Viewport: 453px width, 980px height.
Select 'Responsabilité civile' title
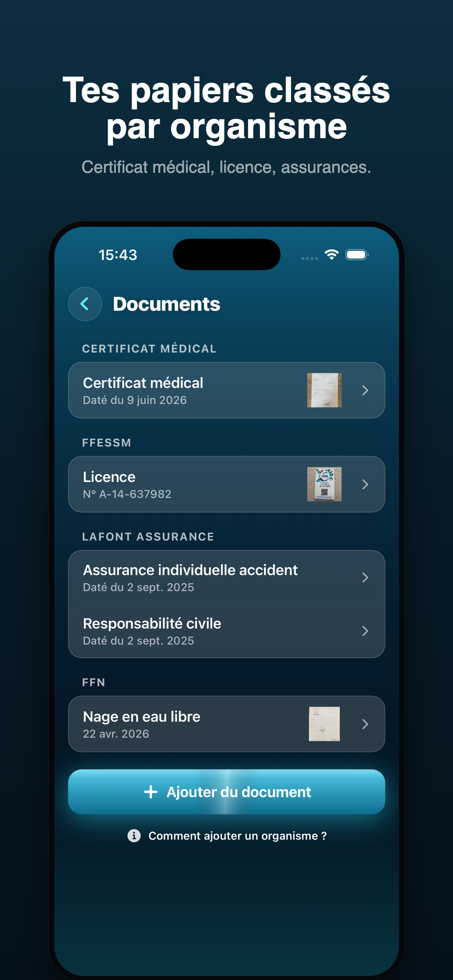tap(152, 623)
